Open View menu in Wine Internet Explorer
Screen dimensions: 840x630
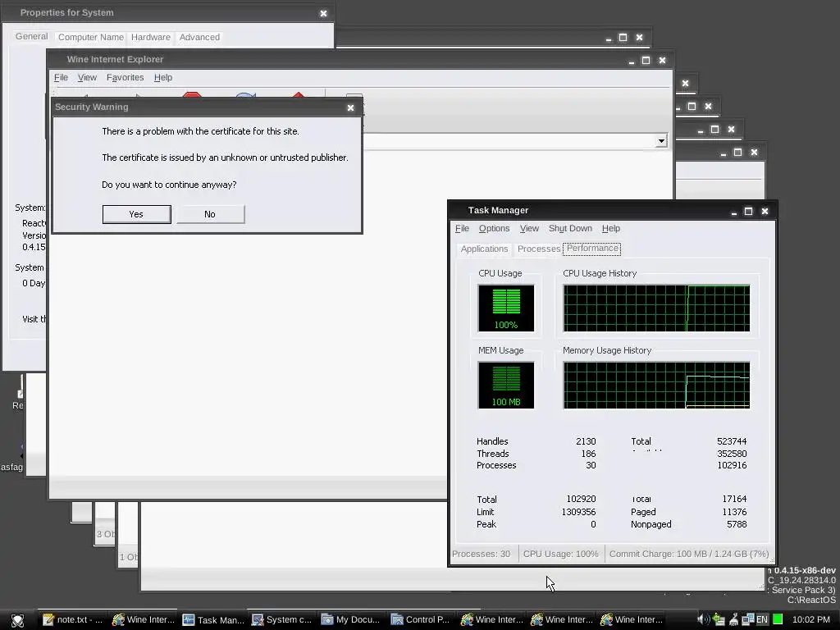(x=87, y=78)
